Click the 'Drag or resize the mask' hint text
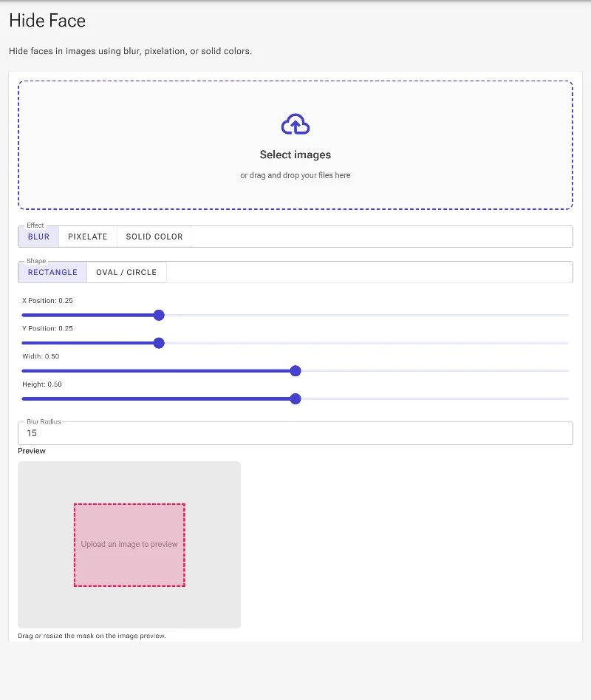591x700 pixels. [x=92, y=636]
